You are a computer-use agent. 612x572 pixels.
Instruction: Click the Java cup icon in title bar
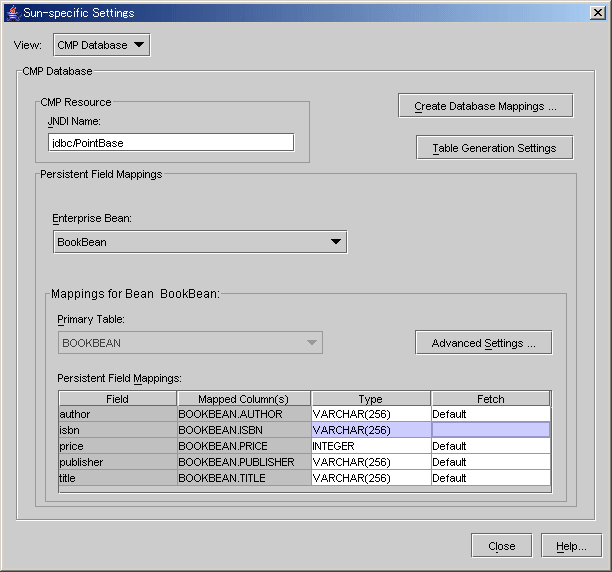(x=13, y=13)
